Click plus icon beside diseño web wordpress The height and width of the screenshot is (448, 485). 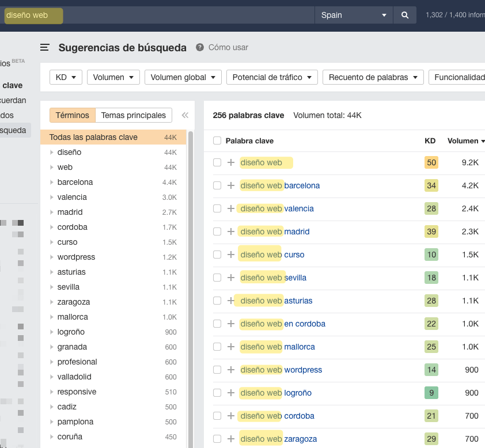[231, 370]
